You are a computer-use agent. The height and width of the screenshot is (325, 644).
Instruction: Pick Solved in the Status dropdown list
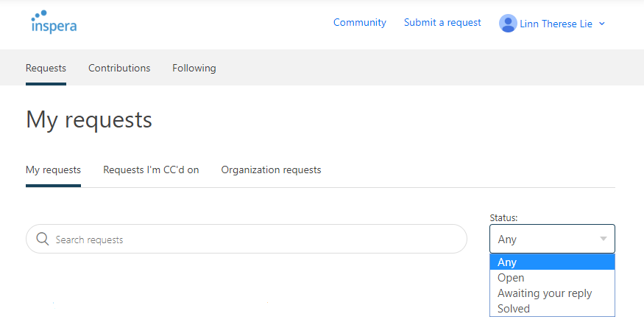coord(552,309)
